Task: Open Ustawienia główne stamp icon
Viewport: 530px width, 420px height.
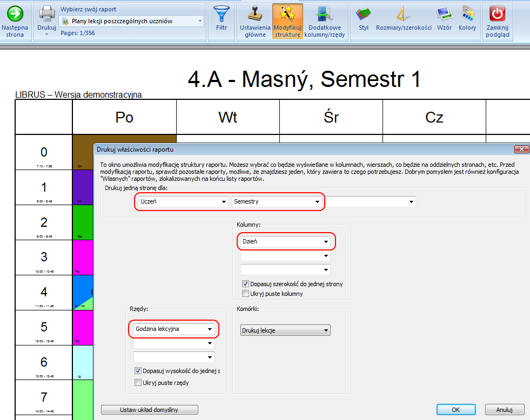Action: coord(255,13)
